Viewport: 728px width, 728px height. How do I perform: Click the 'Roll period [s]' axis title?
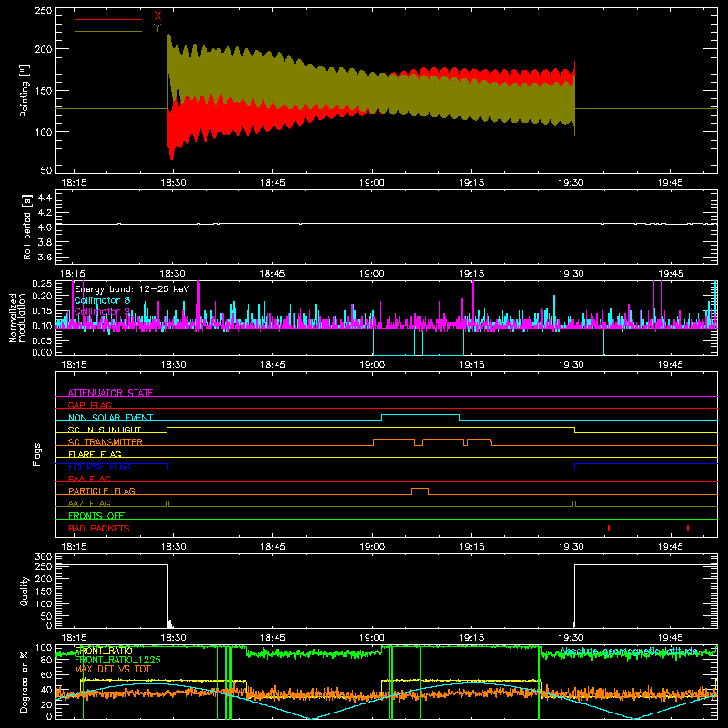point(27,227)
